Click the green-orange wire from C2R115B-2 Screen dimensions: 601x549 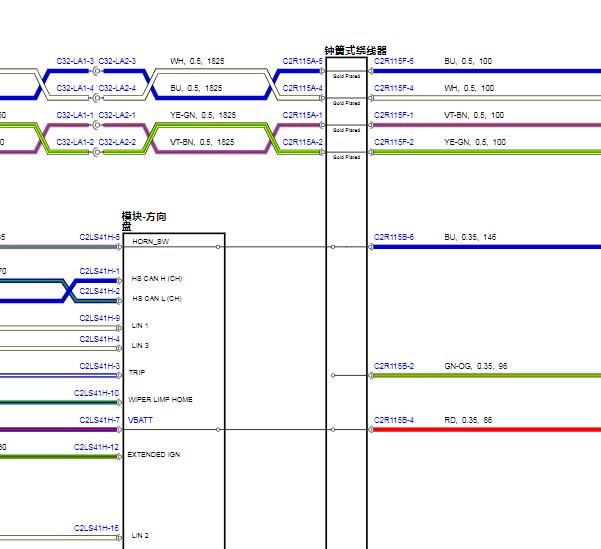[487, 376]
